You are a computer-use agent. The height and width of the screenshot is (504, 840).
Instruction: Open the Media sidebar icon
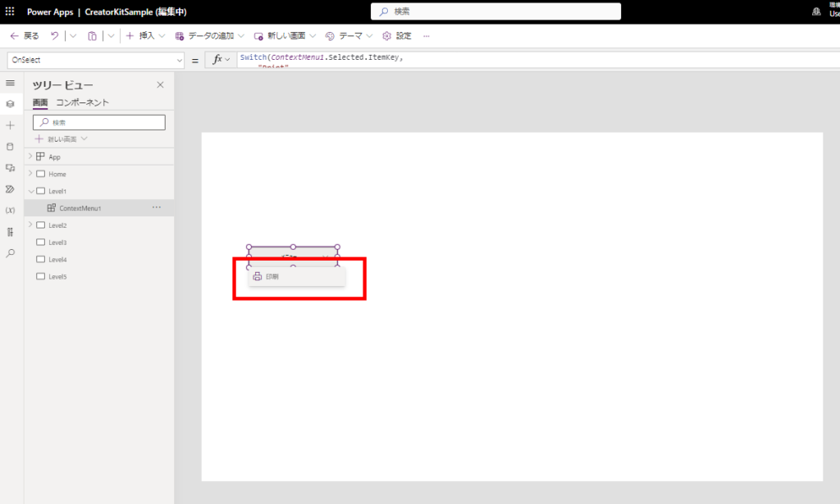10,168
